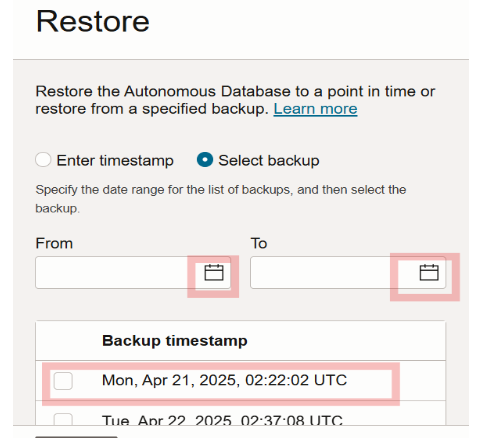The image size is (492, 440).
Task: Click the To field label
Action: click(x=259, y=243)
